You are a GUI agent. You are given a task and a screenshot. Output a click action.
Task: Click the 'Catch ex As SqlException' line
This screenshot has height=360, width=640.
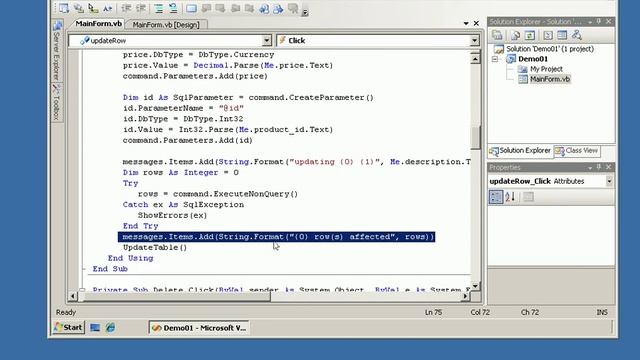tap(183, 204)
